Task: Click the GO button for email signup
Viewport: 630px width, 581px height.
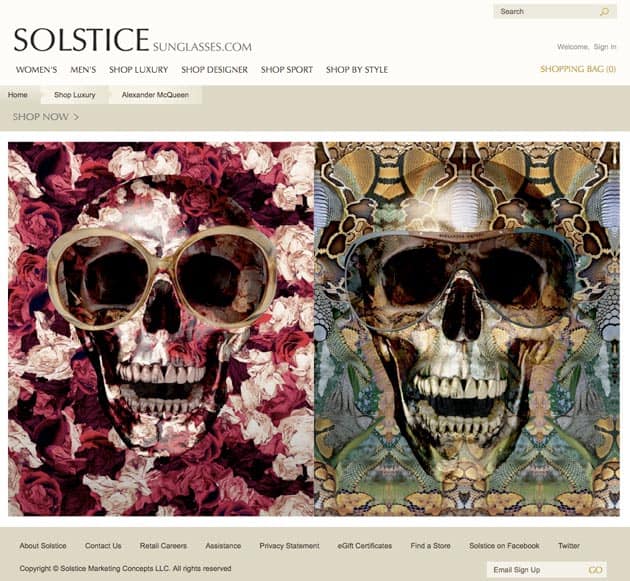Action: 595,570
